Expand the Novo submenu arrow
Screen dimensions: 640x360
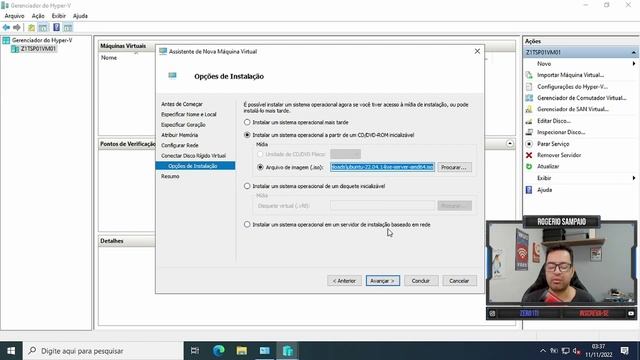coord(634,64)
